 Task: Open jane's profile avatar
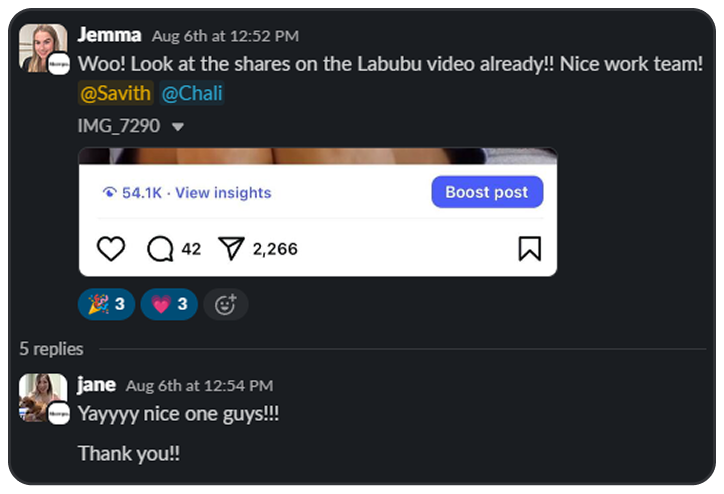click(x=42, y=397)
